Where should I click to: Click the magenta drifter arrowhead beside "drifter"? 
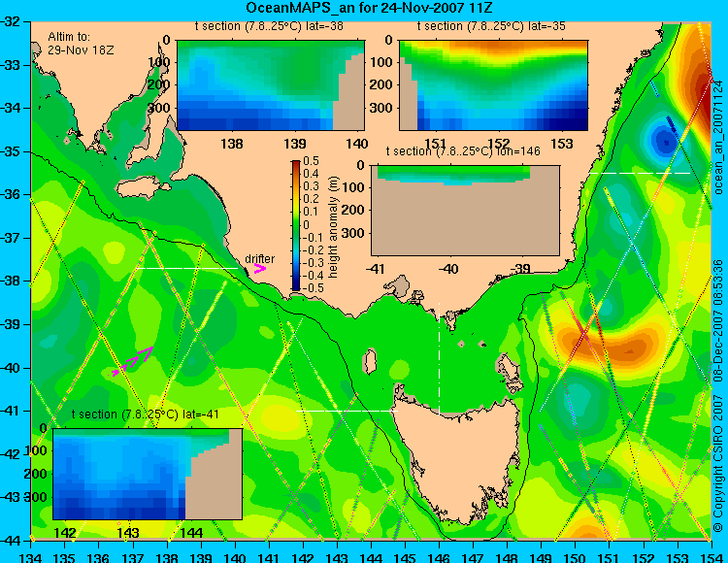260,268
